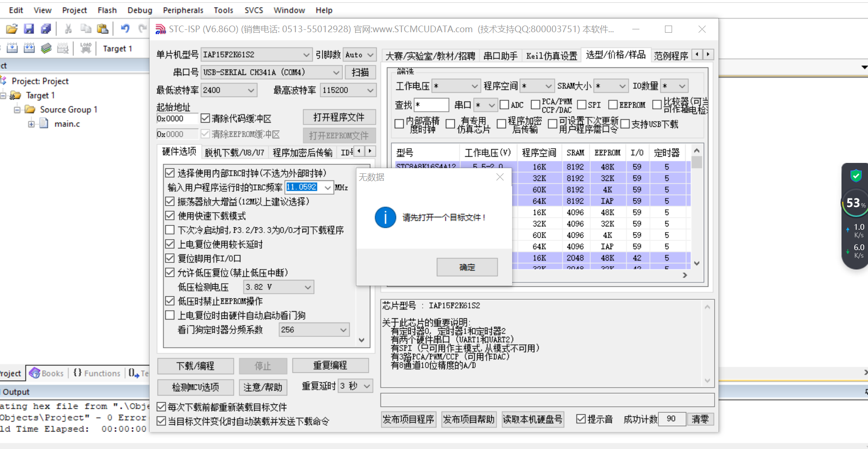This screenshot has width=868, height=449.
Task: Open the IRC频率 11.0592 dropdown
Action: click(328, 188)
